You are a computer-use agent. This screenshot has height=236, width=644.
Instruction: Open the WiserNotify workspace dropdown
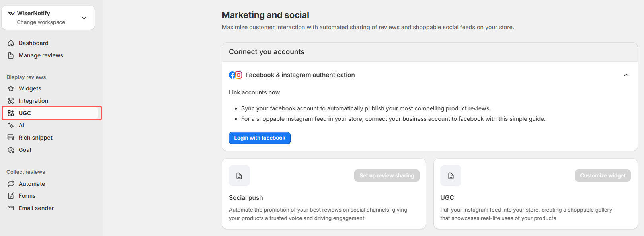pos(84,18)
